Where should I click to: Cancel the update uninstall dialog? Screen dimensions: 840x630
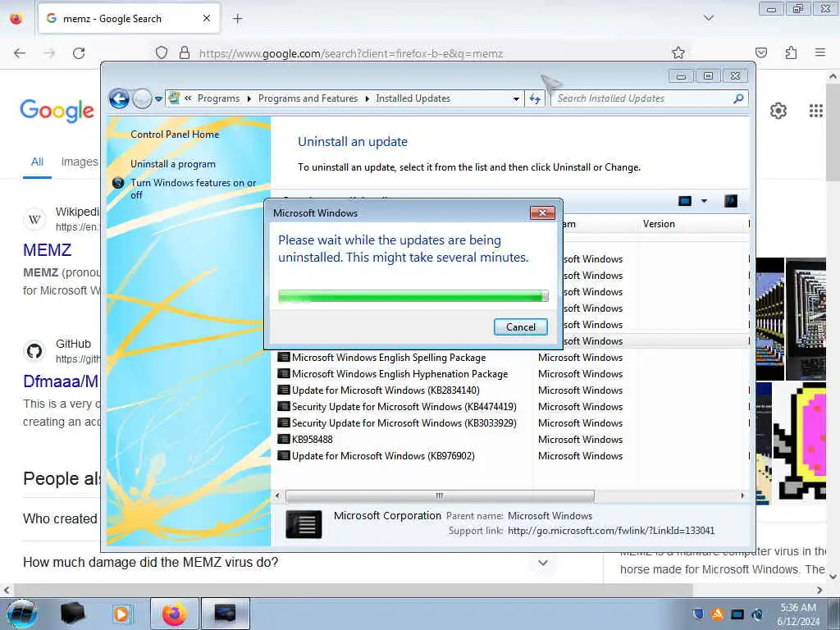tap(520, 326)
